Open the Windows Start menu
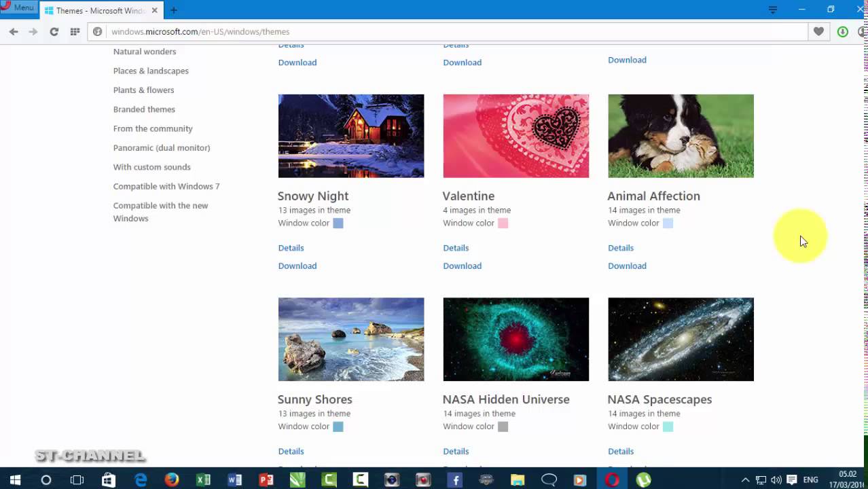The image size is (868, 489). click(x=15, y=480)
